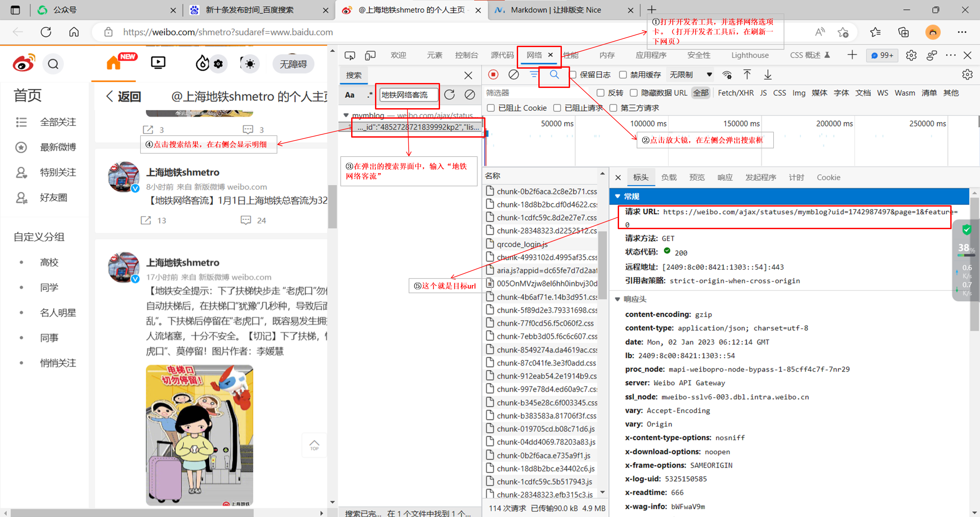Toggle the device emulation icon

pyautogui.click(x=370, y=56)
